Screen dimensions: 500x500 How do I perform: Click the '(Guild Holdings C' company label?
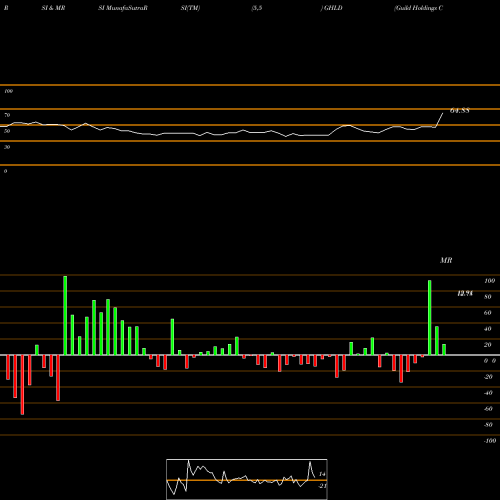tap(419, 8)
